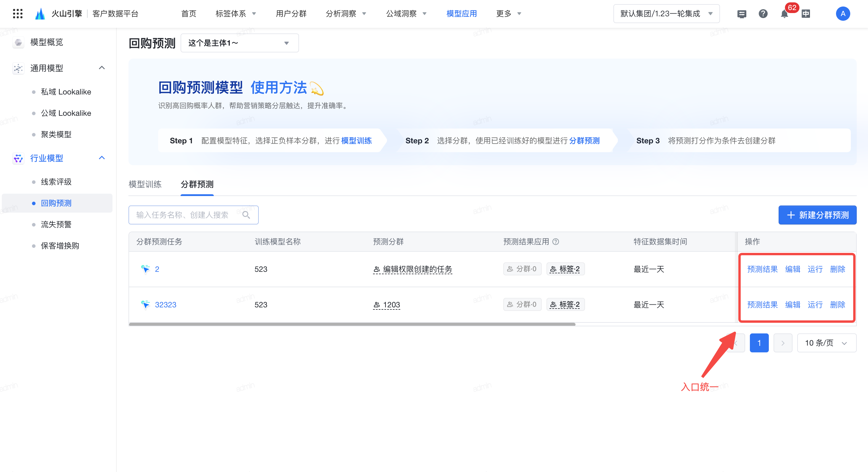868x472 pixels.
Task: Click the 模型训练 link in Step 1
Action: 356,141
